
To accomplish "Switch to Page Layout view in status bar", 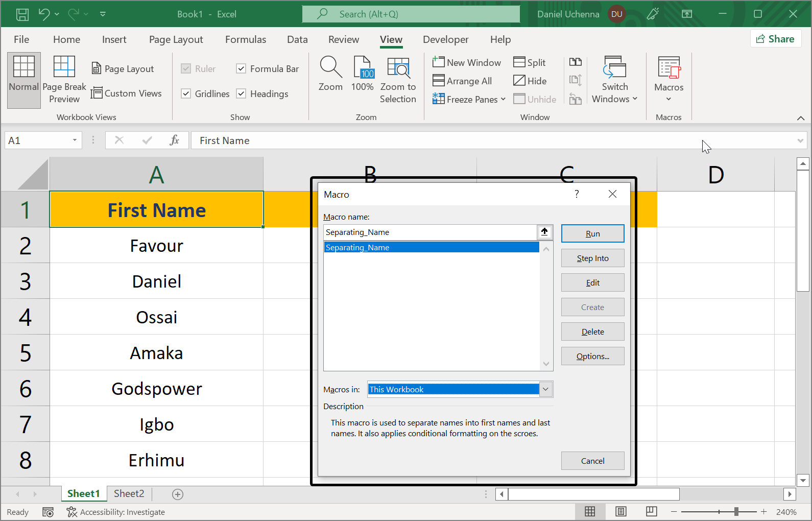I will pyautogui.click(x=620, y=512).
